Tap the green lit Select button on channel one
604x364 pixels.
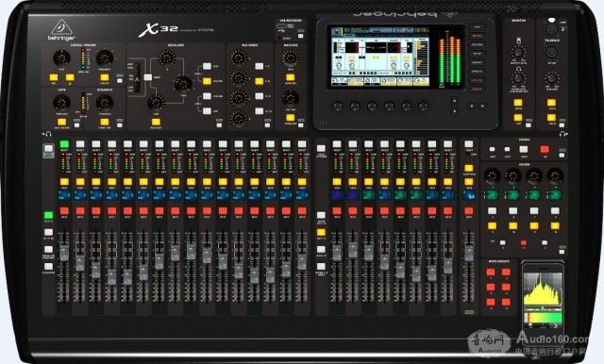tap(64, 144)
